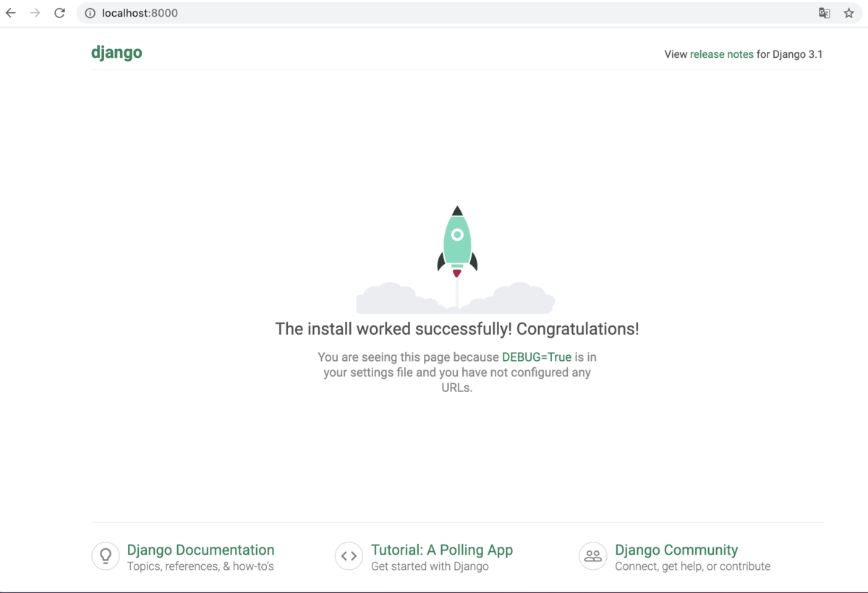Viewport: 868px width, 593px height.
Task: Click 'for Django 3.1' text
Action: 790,54
